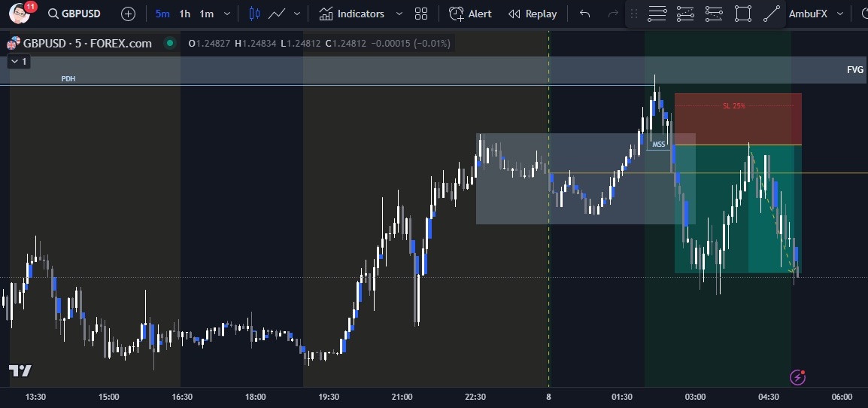
Task: Click the MSS label on chart
Action: point(658,145)
